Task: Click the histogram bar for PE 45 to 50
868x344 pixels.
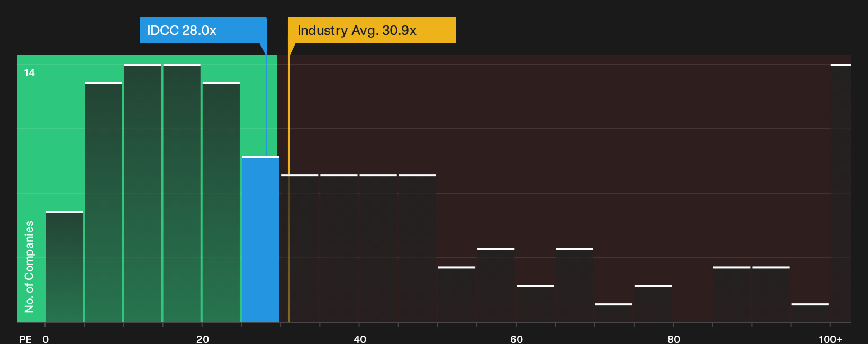Action: (418, 248)
